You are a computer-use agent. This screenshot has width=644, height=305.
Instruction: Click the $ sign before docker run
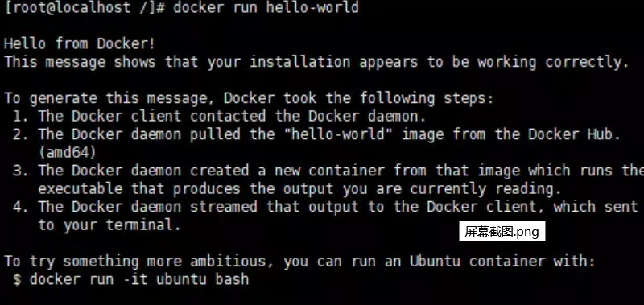(17, 279)
